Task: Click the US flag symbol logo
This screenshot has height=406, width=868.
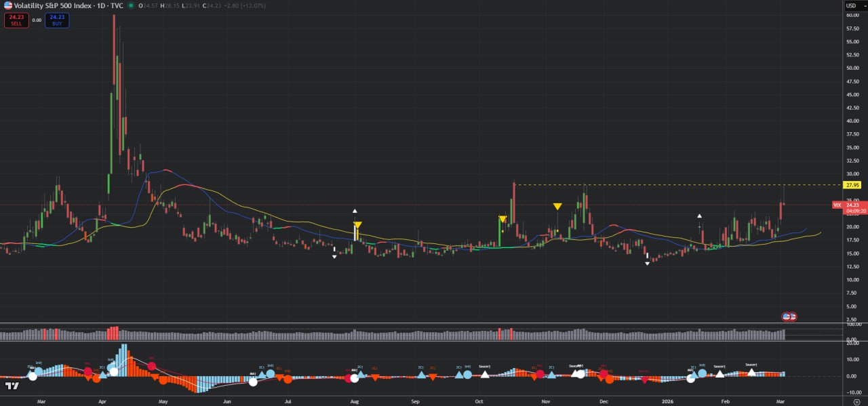Action: click(8, 5)
